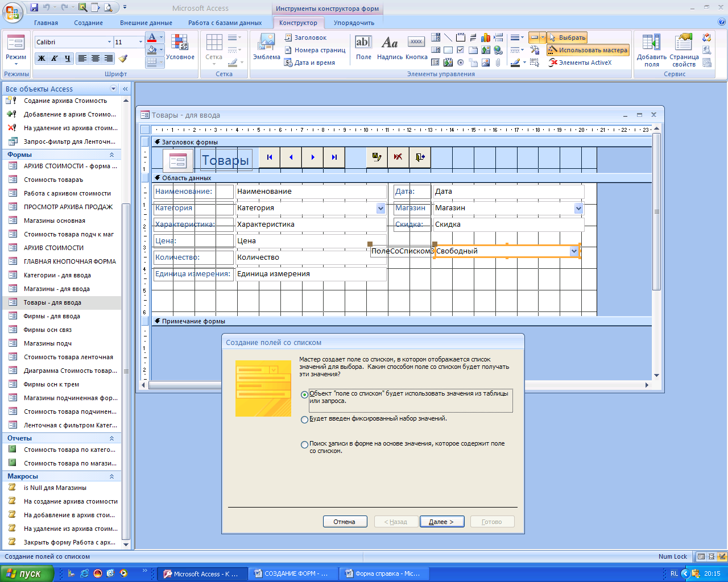The height and width of the screenshot is (582, 728).
Task: Insert Эмблема logo
Action: 267,47
